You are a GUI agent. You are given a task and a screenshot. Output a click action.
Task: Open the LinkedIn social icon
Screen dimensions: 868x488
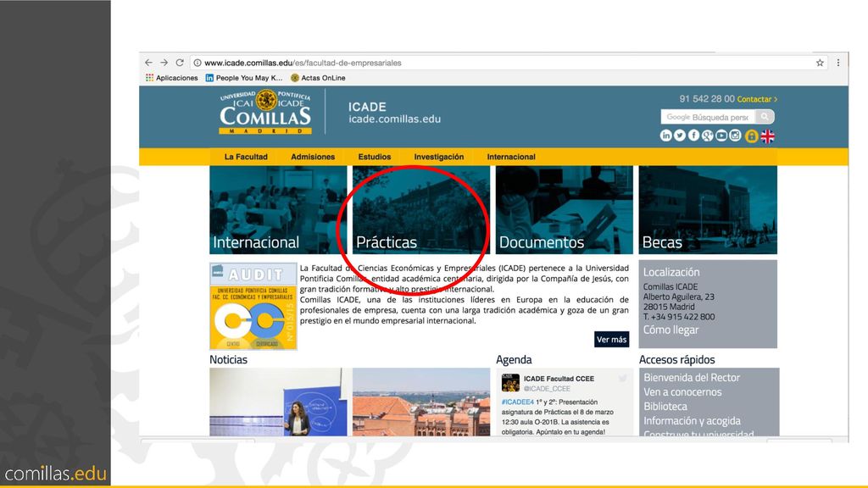pos(666,136)
